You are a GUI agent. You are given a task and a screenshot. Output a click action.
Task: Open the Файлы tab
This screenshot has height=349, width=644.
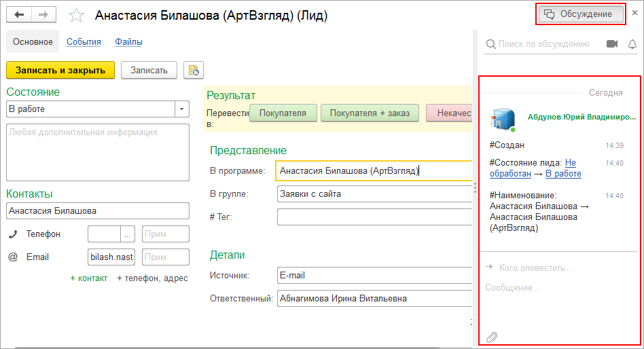tap(128, 42)
